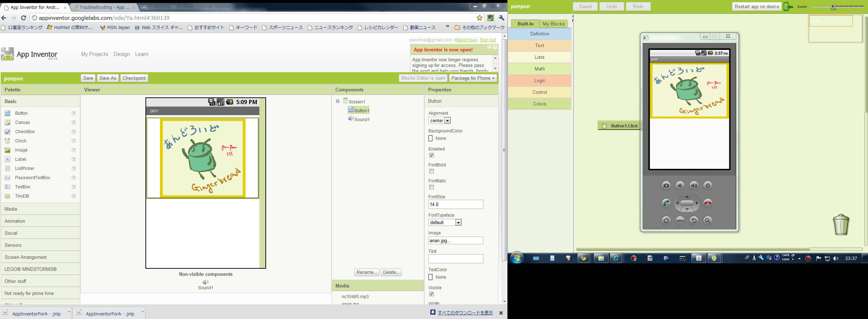Click the Report bug link
The height and width of the screenshot is (319, 868).
(465, 40)
